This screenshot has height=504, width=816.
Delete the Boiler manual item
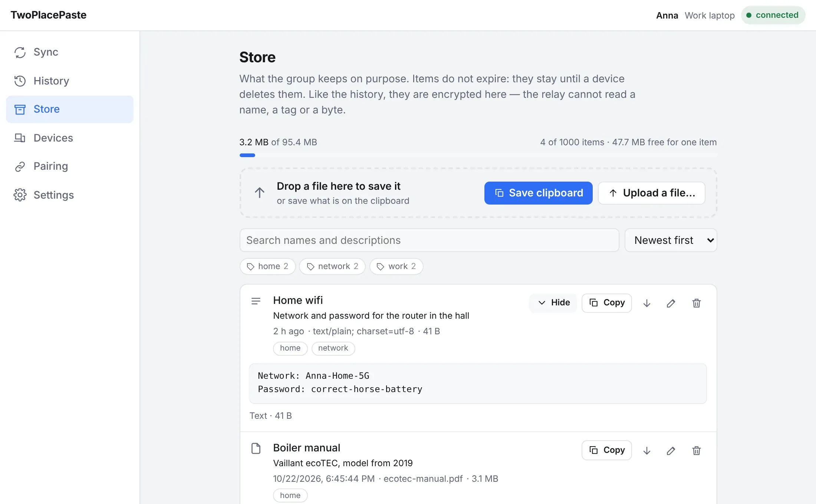[697, 451]
